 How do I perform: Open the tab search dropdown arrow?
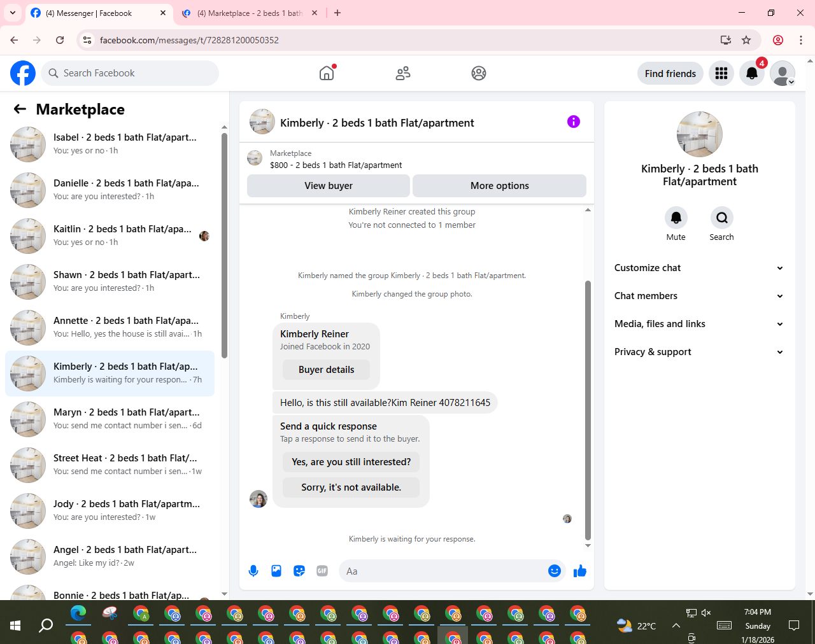click(x=13, y=13)
